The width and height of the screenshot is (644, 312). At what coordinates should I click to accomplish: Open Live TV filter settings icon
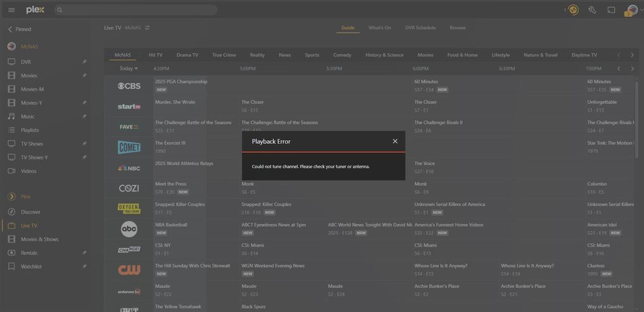(148, 27)
